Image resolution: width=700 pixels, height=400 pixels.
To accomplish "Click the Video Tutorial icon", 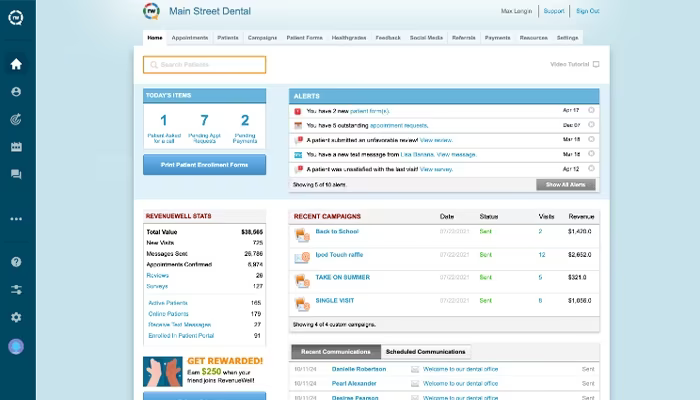I will point(596,64).
